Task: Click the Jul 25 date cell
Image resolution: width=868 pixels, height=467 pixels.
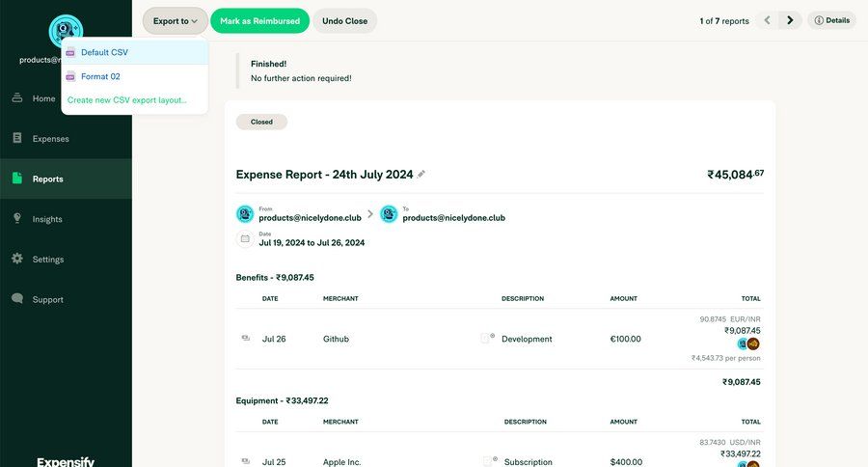Action: [274, 462]
